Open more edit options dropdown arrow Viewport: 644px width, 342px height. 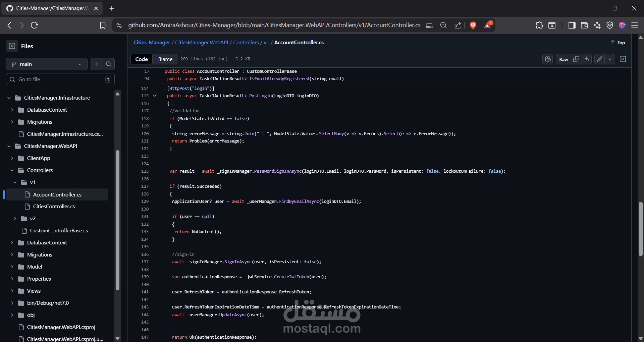click(610, 59)
